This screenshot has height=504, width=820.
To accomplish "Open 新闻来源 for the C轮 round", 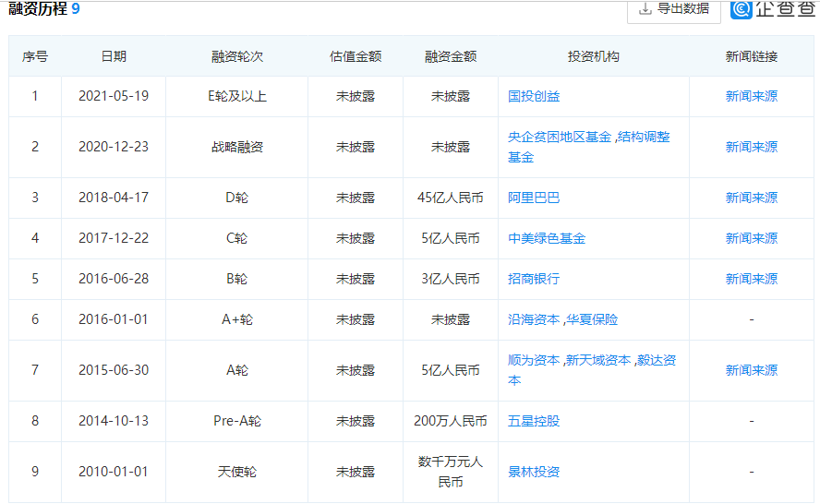I will (x=751, y=238).
